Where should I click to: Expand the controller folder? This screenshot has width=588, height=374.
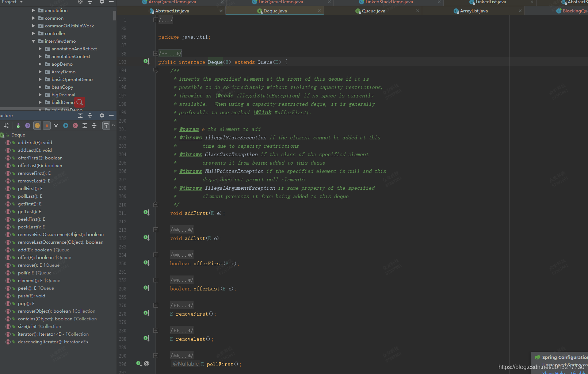[x=34, y=34]
